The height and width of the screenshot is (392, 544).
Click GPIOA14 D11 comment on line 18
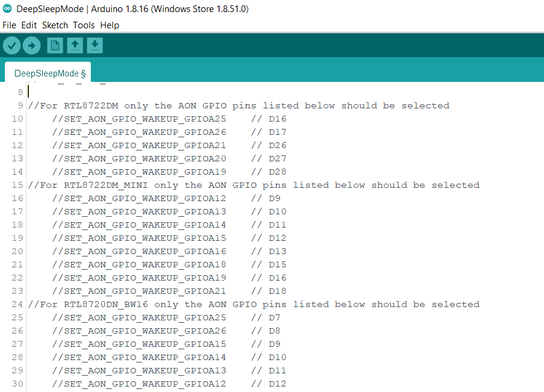(169, 225)
